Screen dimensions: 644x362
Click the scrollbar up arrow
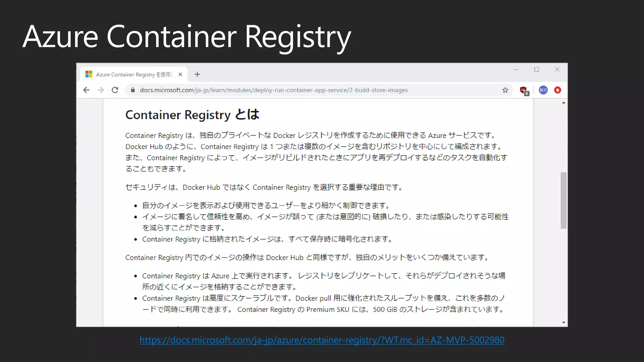[563, 103]
